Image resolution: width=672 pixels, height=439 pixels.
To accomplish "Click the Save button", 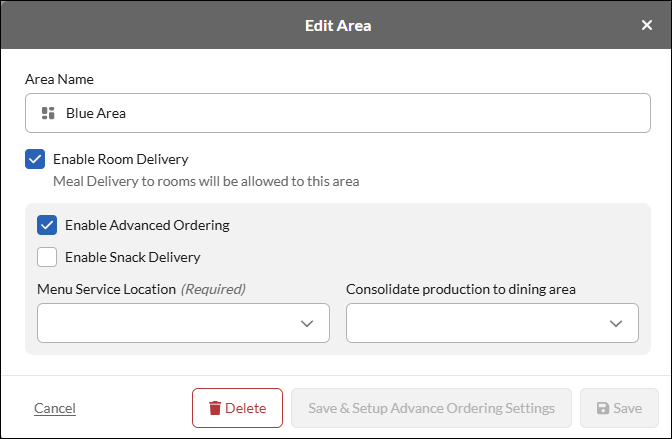I will (x=619, y=408).
